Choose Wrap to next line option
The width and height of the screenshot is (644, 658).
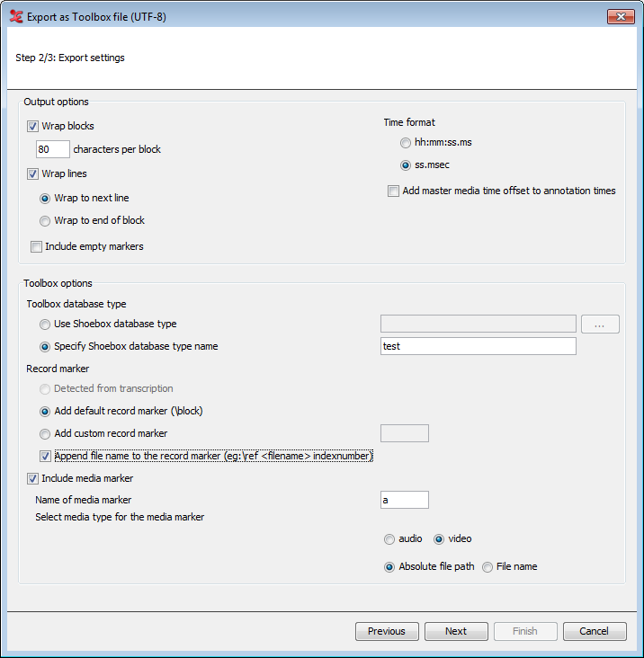pos(45,199)
